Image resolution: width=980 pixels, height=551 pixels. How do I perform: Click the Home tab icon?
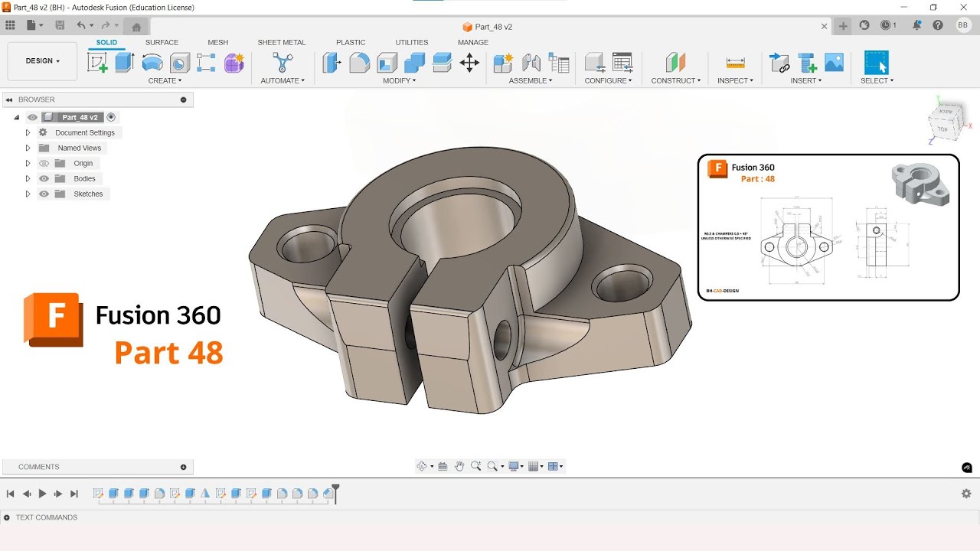tap(136, 27)
